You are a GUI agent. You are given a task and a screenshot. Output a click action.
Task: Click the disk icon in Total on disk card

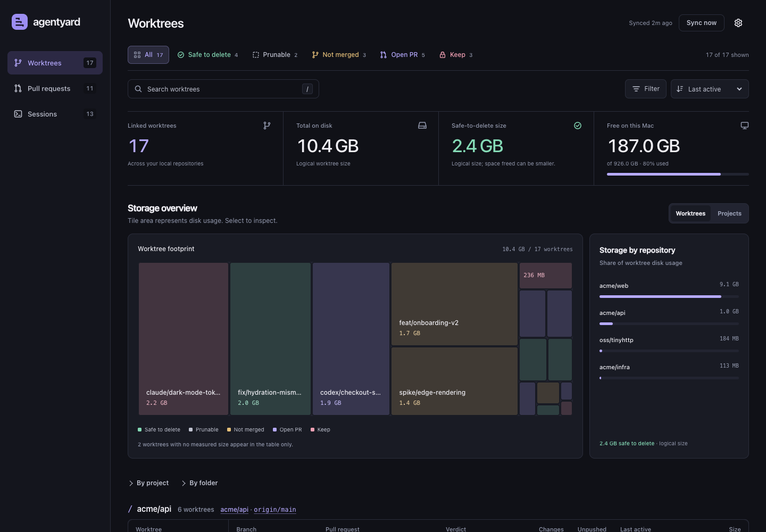click(x=422, y=126)
